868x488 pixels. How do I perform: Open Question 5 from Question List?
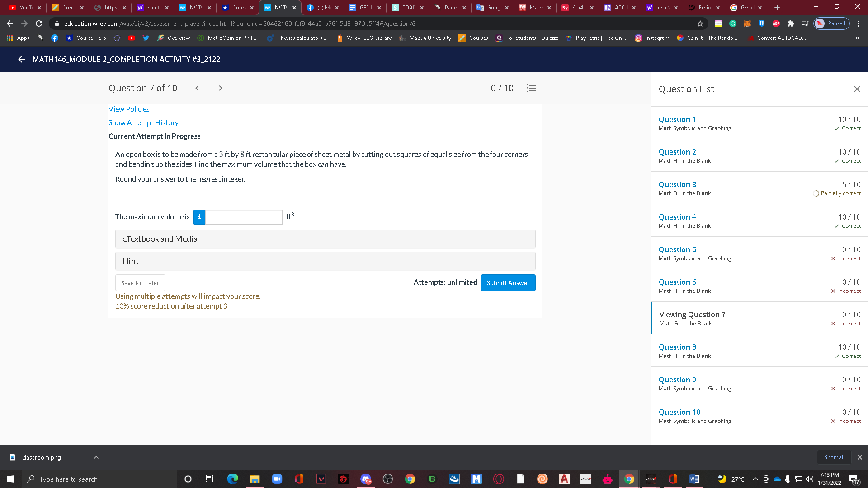tap(677, 249)
